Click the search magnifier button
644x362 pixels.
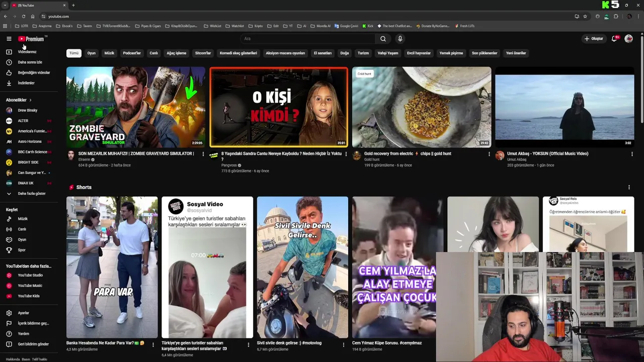(383, 39)
